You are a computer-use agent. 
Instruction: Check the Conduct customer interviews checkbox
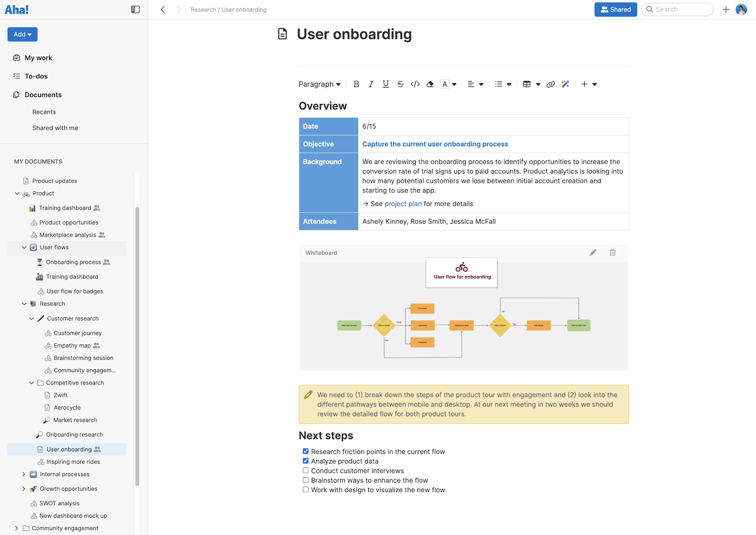point(305,470)
